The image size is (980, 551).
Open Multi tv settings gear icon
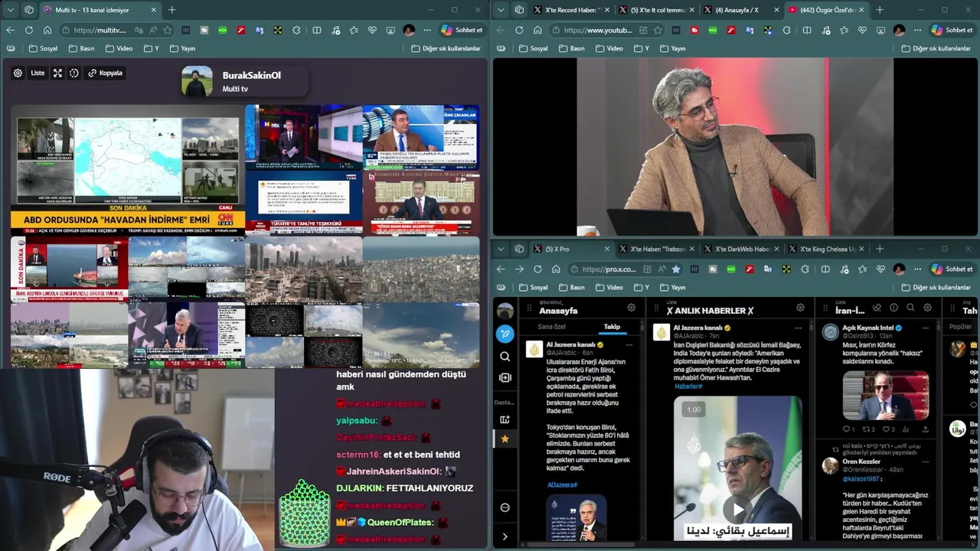pyautogui.click(x=18, y=73)
